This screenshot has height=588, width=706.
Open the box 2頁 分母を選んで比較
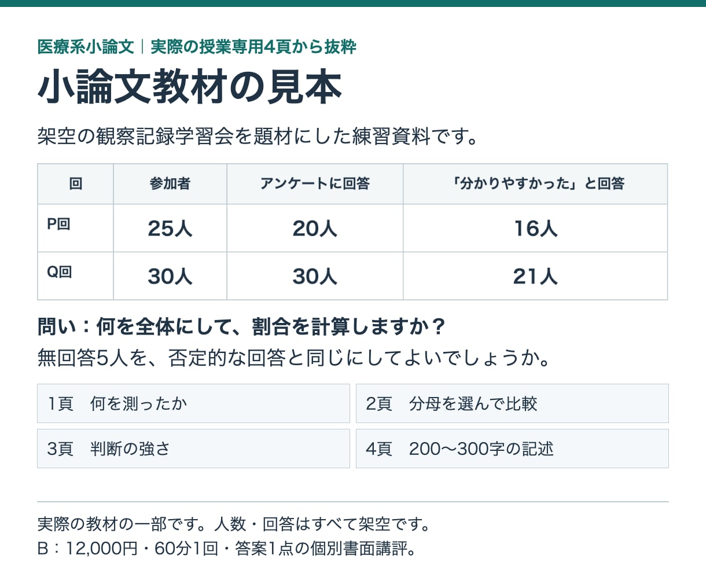point(512,403)
